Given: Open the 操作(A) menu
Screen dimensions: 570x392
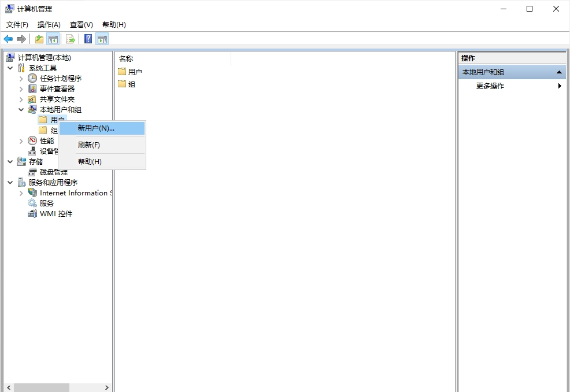Looking at the screenshot, I should click(49, 25).
